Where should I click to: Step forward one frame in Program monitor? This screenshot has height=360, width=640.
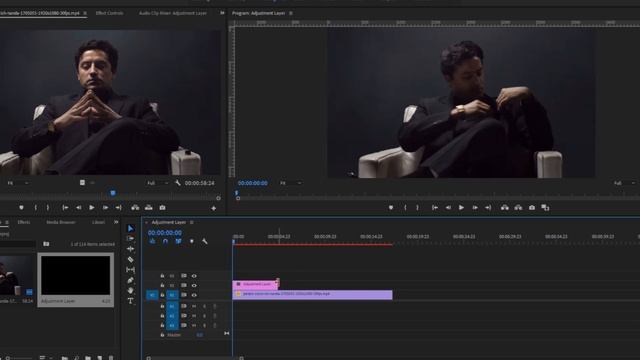(475, 208)
